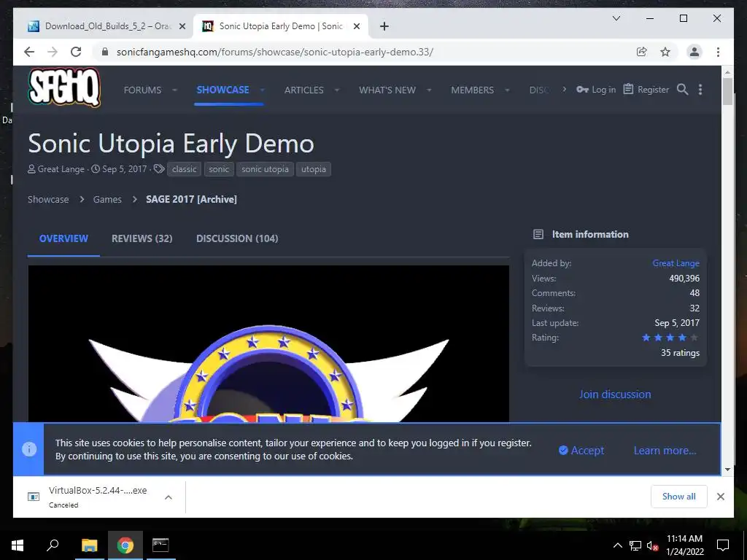Open Windows taskbar search

coord(53,545)
